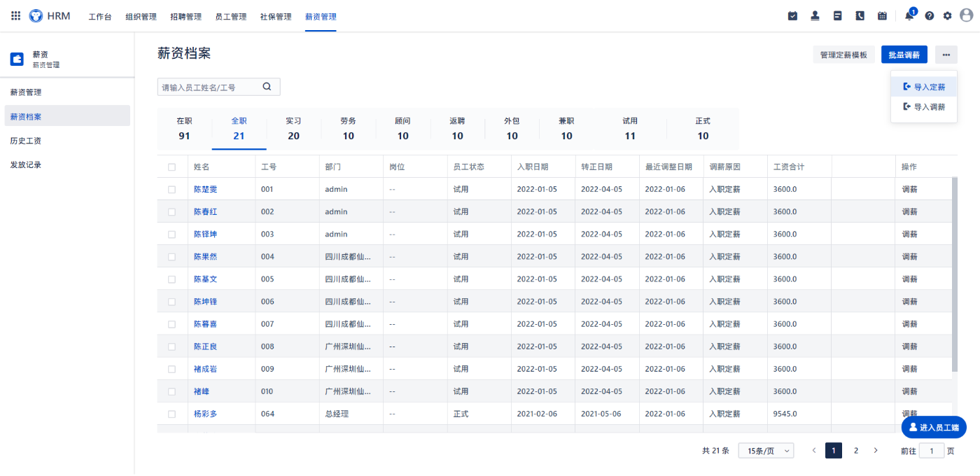Open the 员工管理 top nav tab
The height and width of the screenshot is (476, 980).
pos(231,17)
